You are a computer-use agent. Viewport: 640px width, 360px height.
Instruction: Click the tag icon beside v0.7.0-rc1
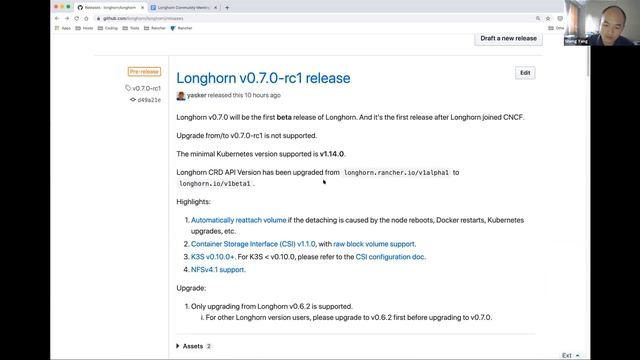tap(128, 88)
